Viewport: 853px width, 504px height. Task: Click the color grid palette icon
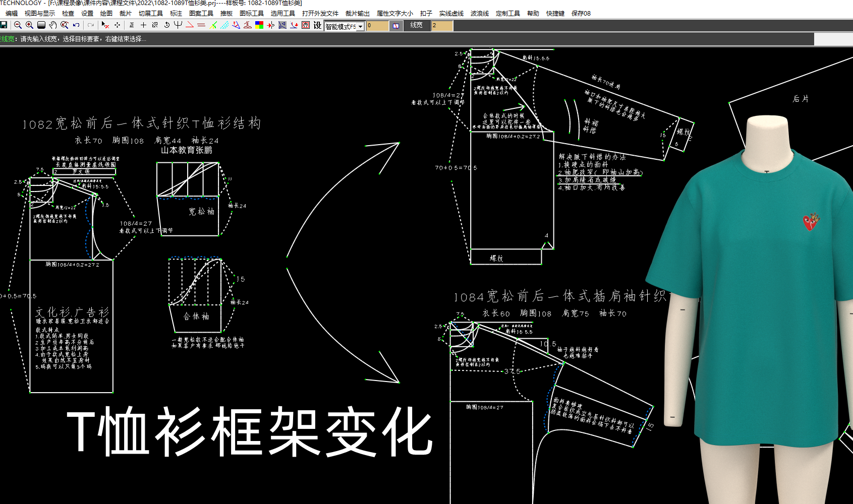259,25
